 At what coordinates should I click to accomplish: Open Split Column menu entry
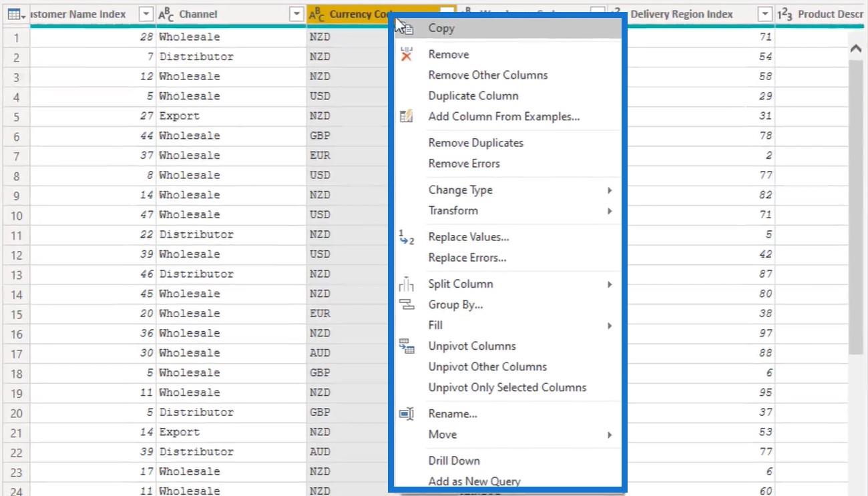point(507,284)
